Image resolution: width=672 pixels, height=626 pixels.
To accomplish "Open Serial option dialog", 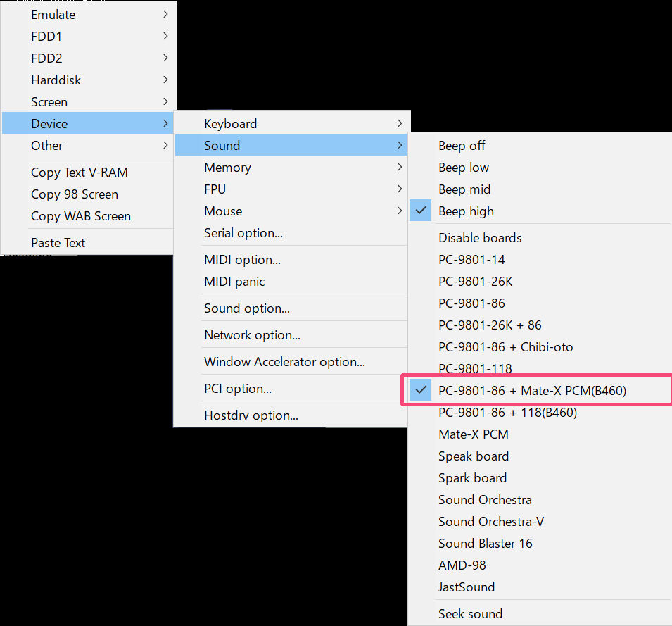I will pyautogui.click(x=291, y=233).
